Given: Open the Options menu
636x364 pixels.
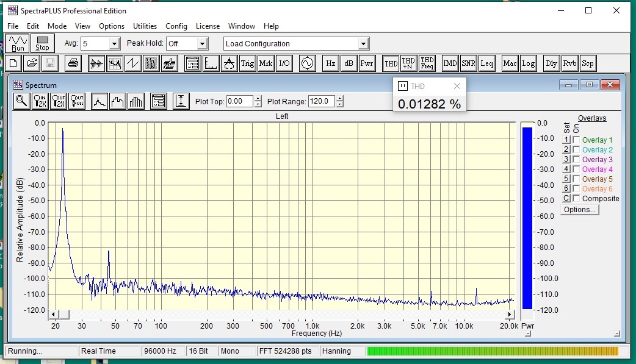Looking at the screenshot, I should point(112,26).
